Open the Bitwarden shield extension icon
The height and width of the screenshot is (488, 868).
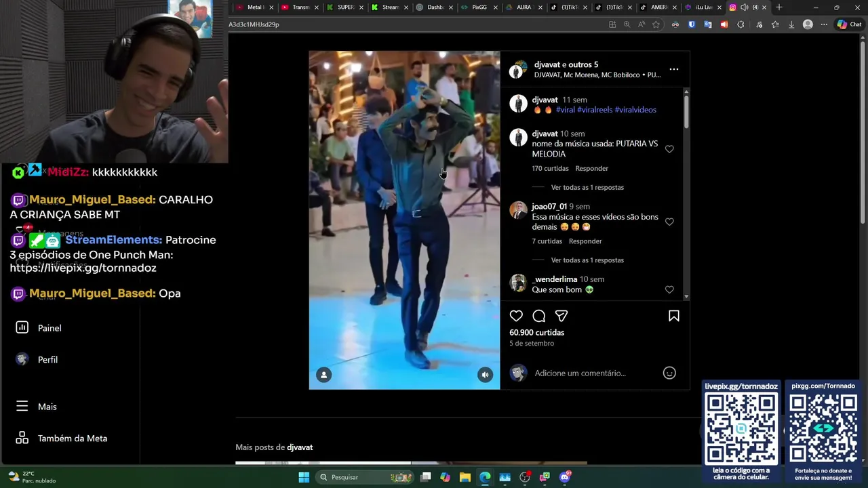692,24
